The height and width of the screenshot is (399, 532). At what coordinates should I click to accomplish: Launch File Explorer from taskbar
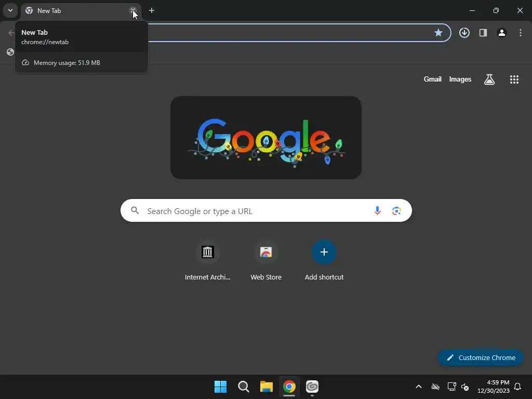pyautogui.click(x=267, y=387)
